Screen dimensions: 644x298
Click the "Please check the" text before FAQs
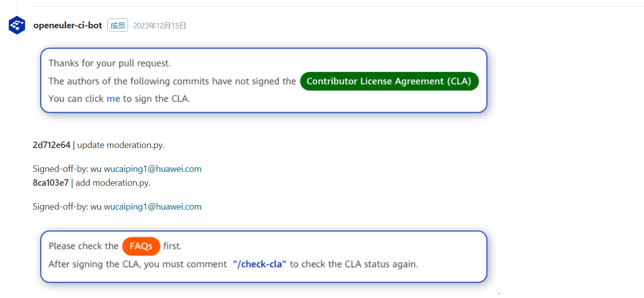click(x=83, y=246)
